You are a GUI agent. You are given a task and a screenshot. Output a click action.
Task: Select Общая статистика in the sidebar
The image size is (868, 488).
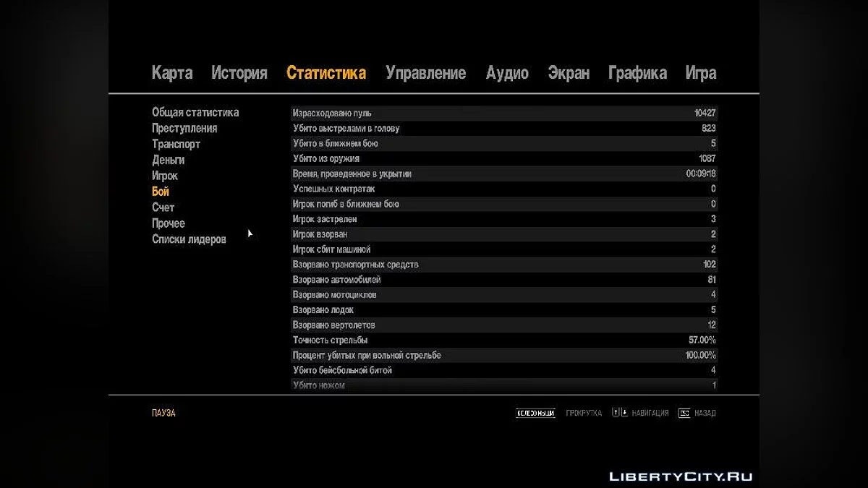tap(195, 112)
